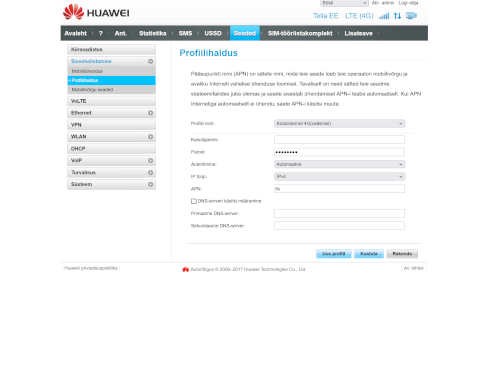Focus the Primaarne DNS-server field
The width and height of the screenshot is (500, 366).
pos(339,214)
